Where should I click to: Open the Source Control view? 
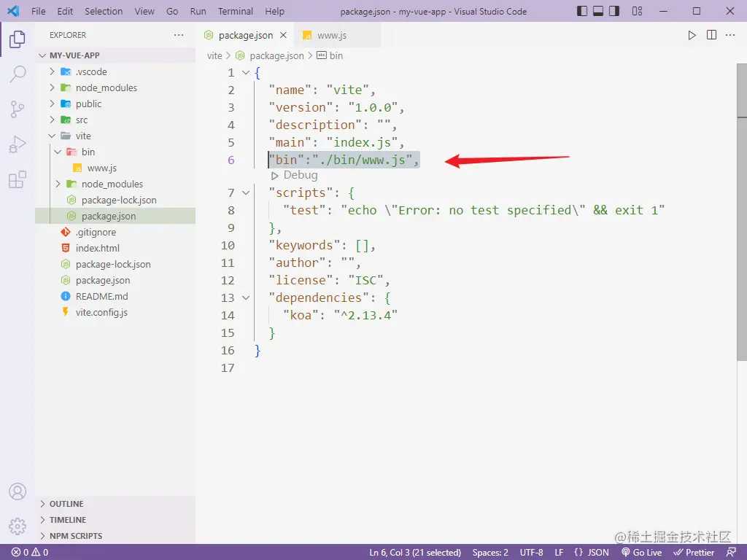pyautogui.click(x=18, y=109)
